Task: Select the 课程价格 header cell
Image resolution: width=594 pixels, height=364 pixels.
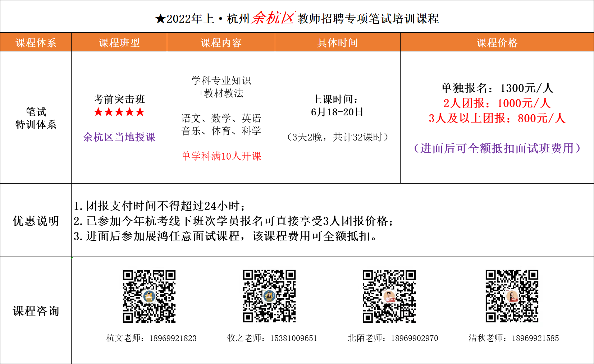Action: click(497, 42)
